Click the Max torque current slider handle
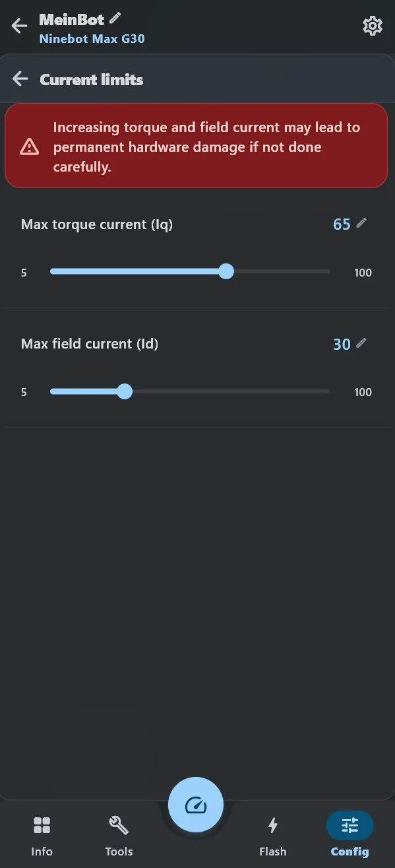Image resolution: width=395 pixels, height=868 pixels. (226, 271)
